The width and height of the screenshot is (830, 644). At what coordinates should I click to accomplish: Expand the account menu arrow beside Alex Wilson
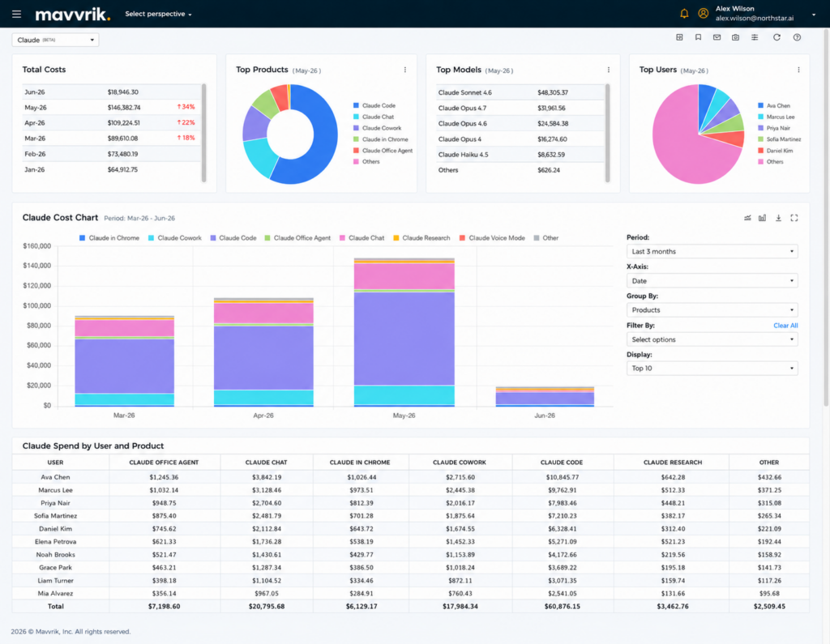(x=814, y=15)
